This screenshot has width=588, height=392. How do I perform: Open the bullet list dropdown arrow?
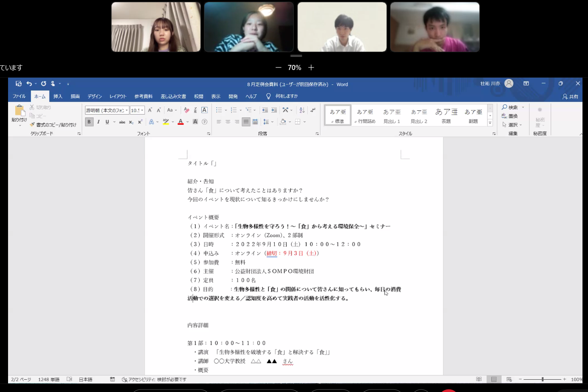pyautogui.click(x=226, y=110)
